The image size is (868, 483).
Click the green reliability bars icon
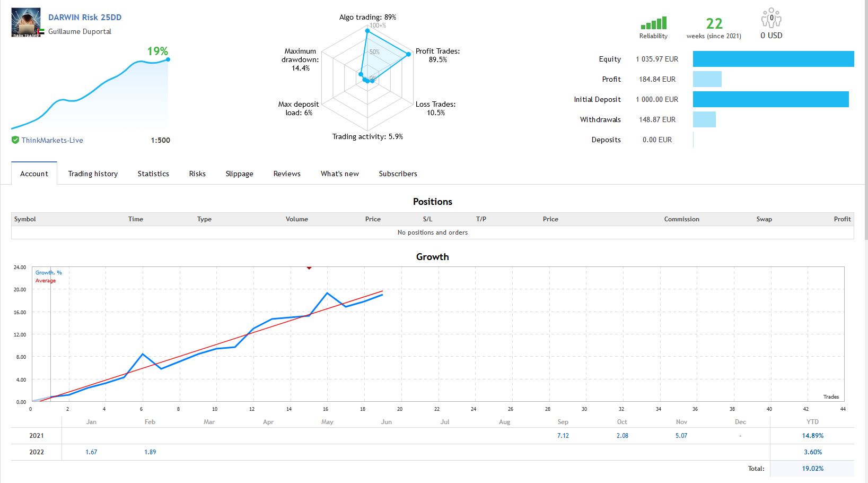(x=653, y=23)
